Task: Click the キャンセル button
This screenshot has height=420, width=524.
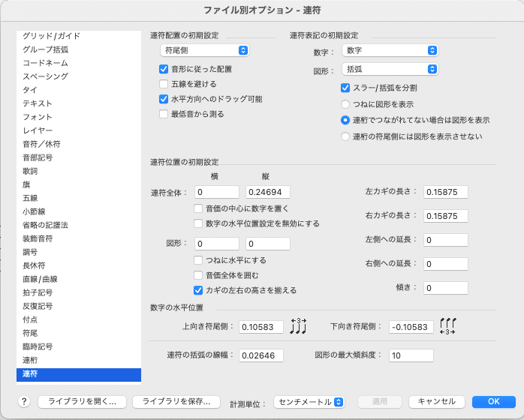Action: click(x=437, y=402)
